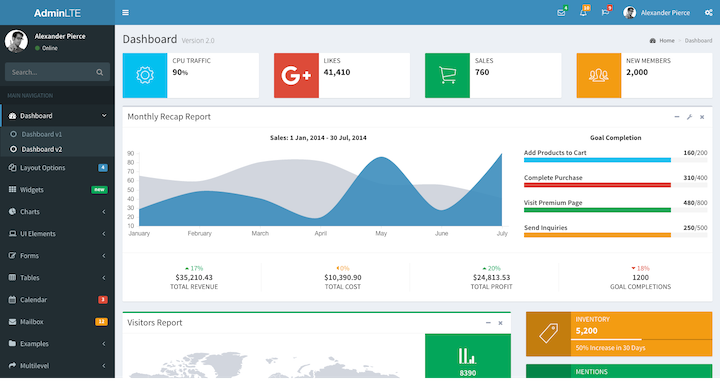720x389 pixels.
Task: Click the Examples folder icon
Action: tap(12, 344)
